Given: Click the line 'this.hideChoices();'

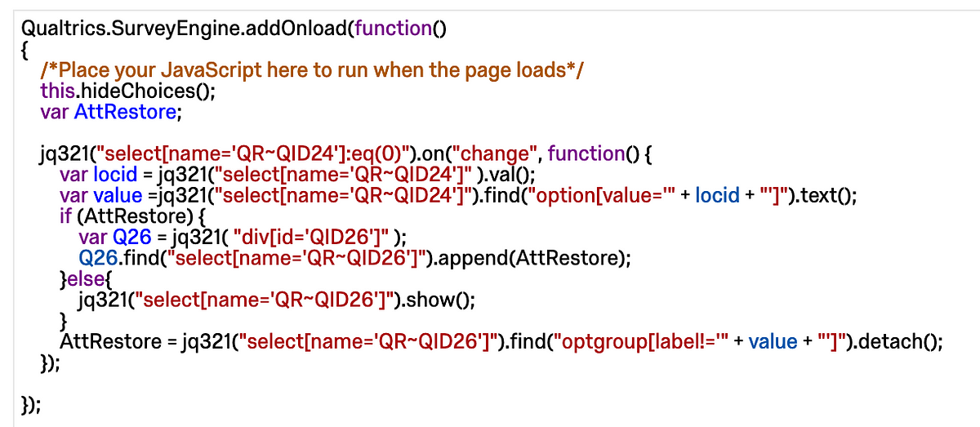Looking at the screenshot, I should click(x=127, y=91).
